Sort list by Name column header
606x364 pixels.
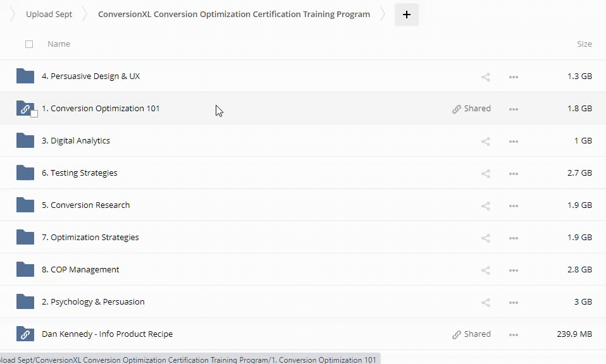[59, 44]
